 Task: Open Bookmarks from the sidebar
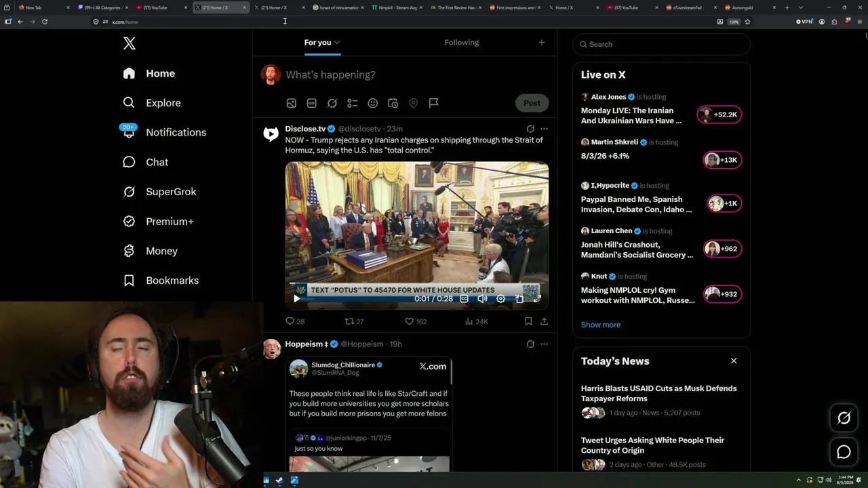[161, 281]
